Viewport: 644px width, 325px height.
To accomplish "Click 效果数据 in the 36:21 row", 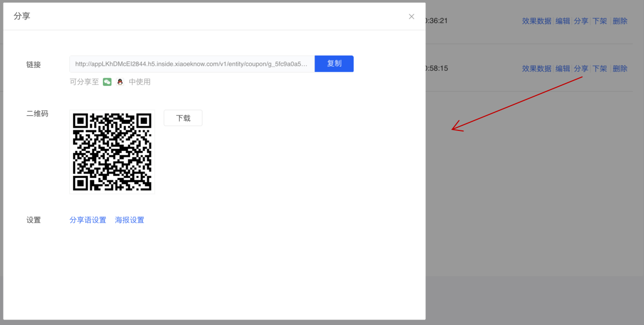I will (x=537, y=21).
